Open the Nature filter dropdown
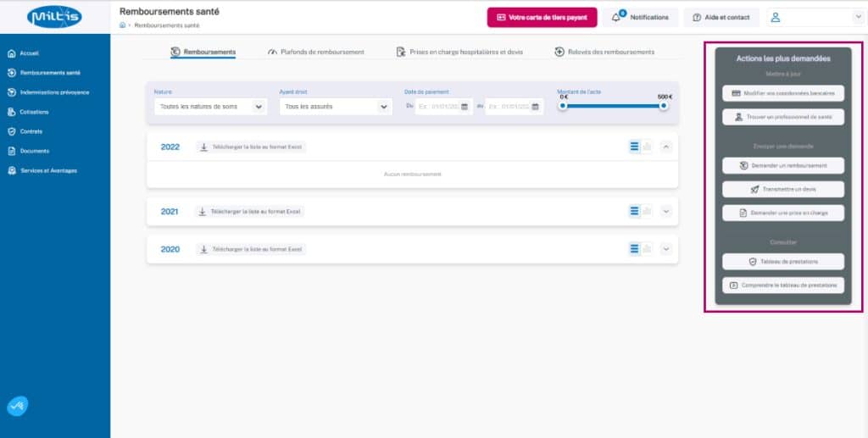This screenshot has height=438, width=868. (210, 107)
